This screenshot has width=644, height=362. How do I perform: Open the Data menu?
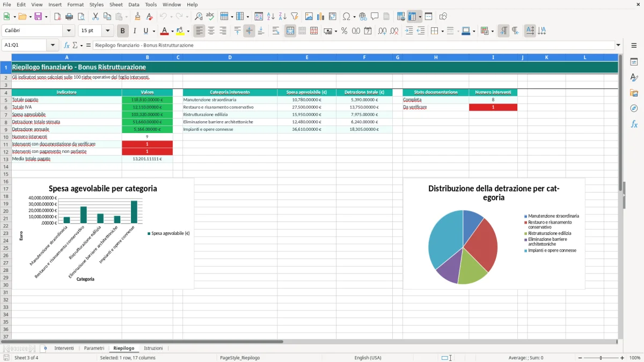(134, 4)
